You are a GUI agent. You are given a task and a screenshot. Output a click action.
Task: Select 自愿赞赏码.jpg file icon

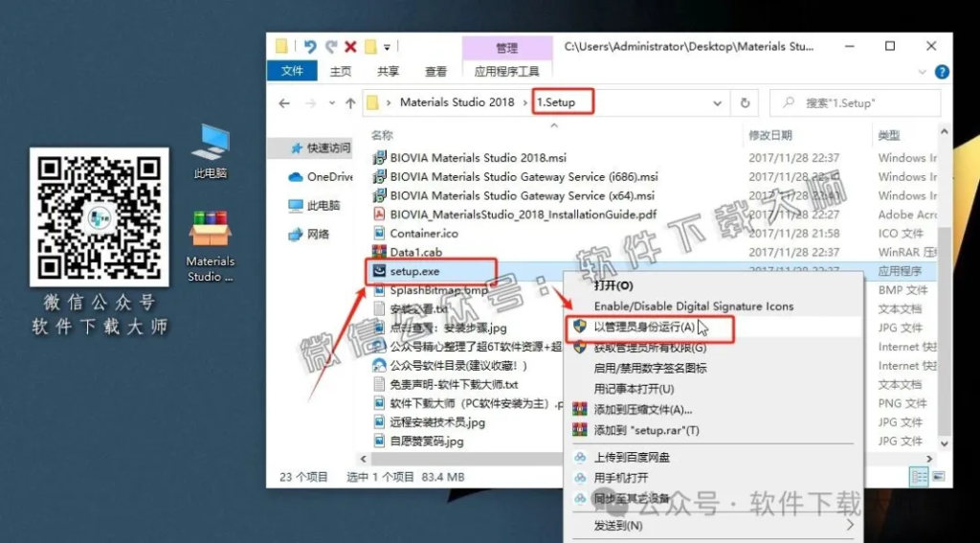379,441
